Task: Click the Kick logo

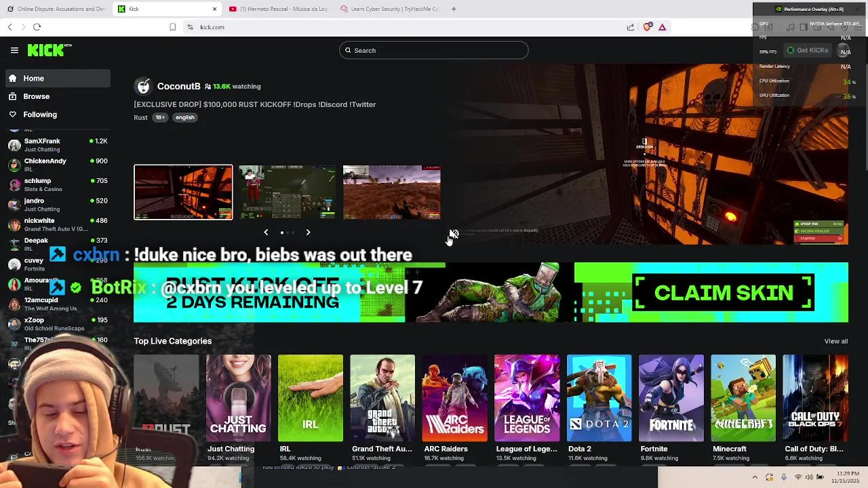Action: tap(50, 50)
